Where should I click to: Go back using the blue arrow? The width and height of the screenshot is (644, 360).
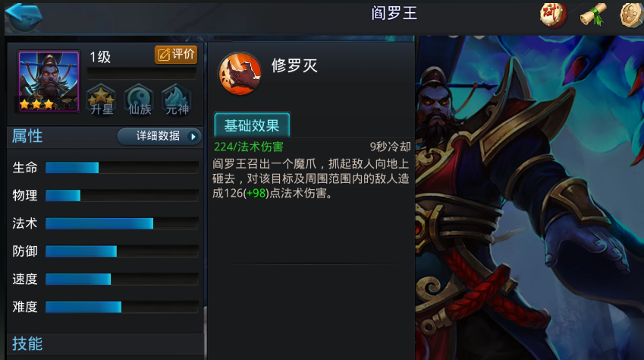[24, 17]
